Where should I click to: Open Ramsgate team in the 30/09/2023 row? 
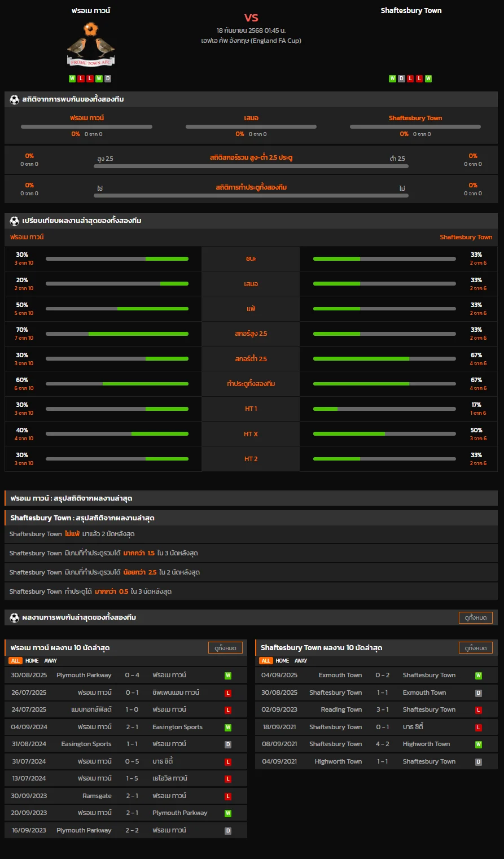point(97,796)
